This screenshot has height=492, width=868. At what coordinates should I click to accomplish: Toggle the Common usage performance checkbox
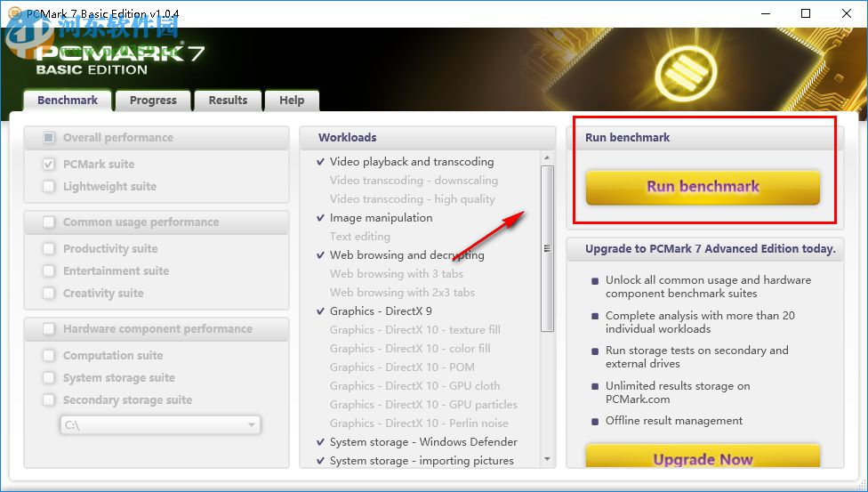click(x=49, y=222)
